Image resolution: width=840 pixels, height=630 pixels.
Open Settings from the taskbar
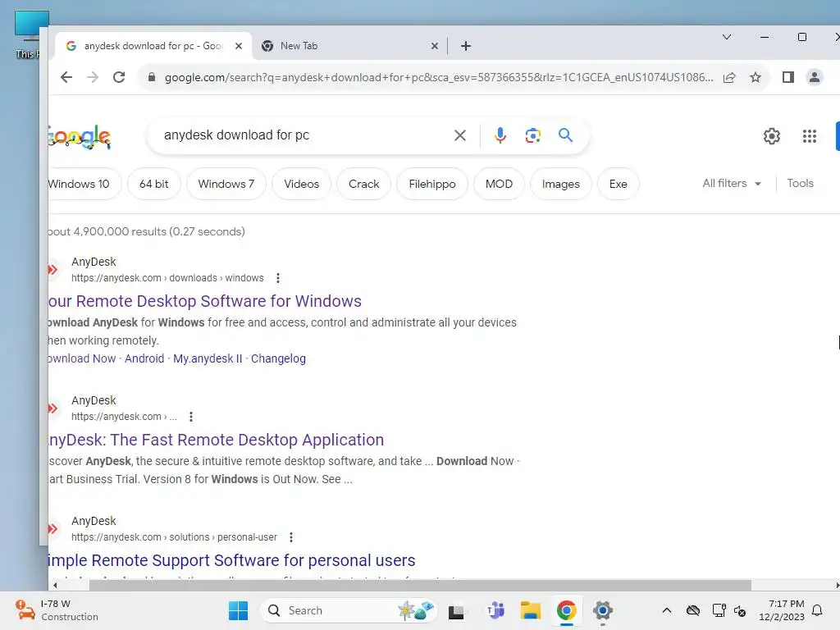pyautogui.click(x=602, y=610)
